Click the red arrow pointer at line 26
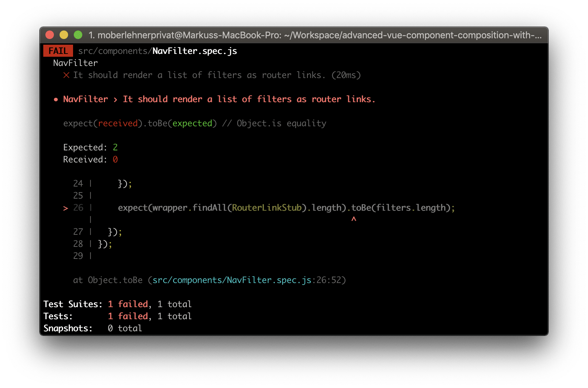Viewport: 588px width, 388px height. click(x=66, y=208)
